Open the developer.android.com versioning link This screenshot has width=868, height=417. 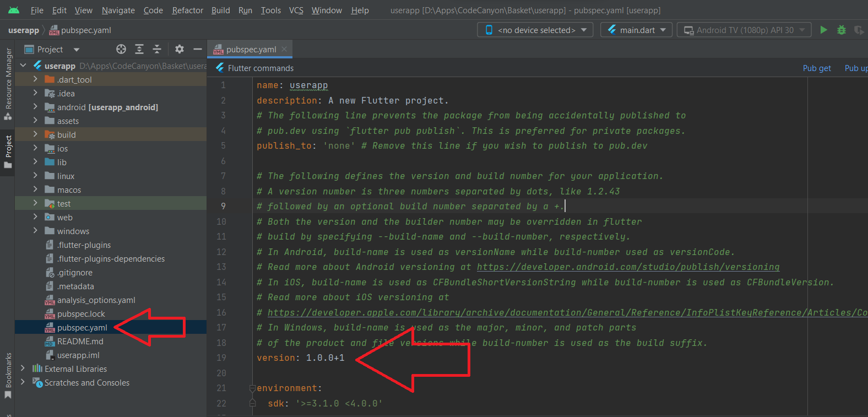(628, 267)
